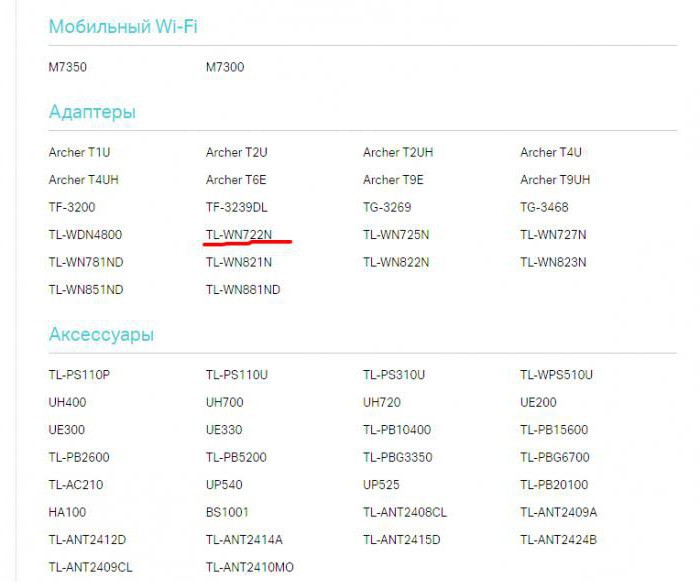Viewport: 700px width, 582px height.
Task: Open the UE300 accessory page
Action: [x=67, y=430]
